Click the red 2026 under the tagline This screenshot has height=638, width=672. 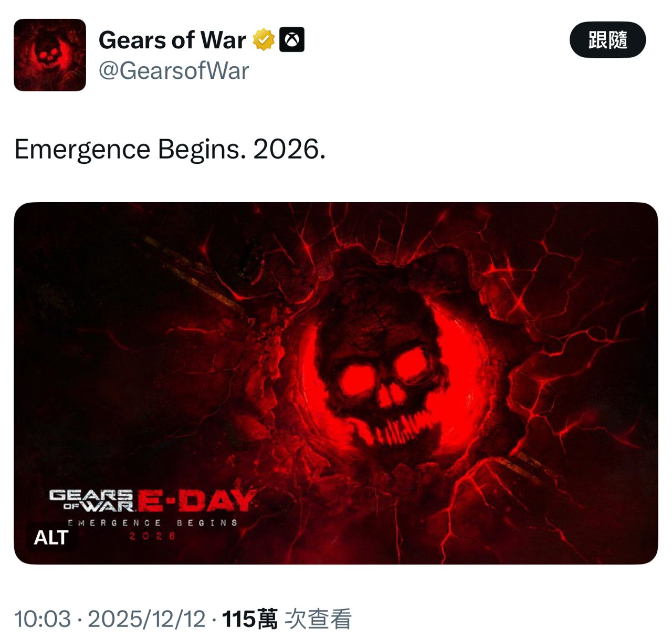(153, 536)
